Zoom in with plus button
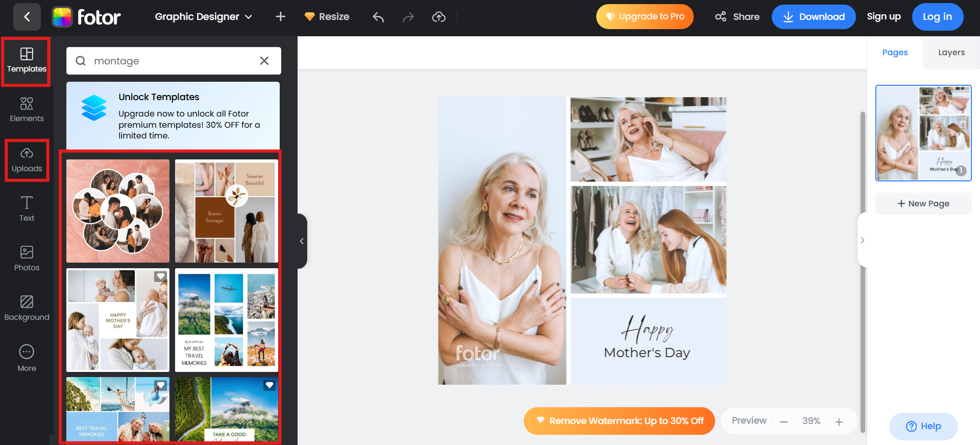Screen dimensions: 980x445 click(x=839, y=421)
